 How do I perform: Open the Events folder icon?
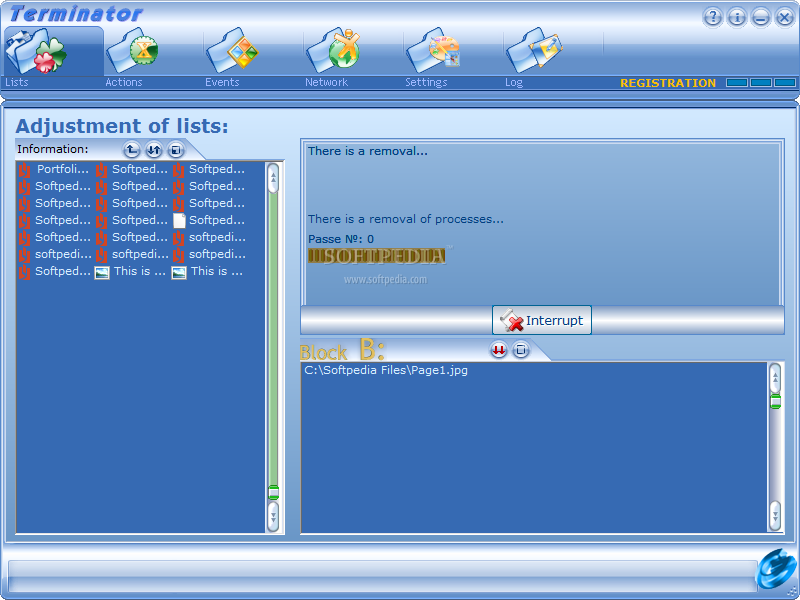pos(232,51)
